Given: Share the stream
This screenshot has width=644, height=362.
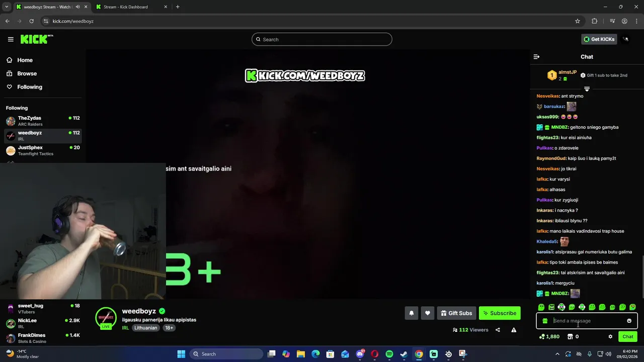Looking at the screenshot, I should [498, 330].
